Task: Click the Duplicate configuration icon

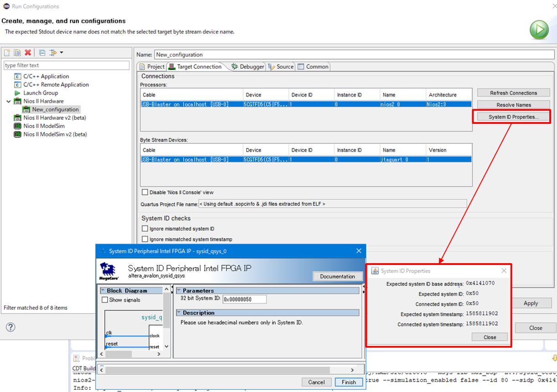Action: (x=17, y=53)
